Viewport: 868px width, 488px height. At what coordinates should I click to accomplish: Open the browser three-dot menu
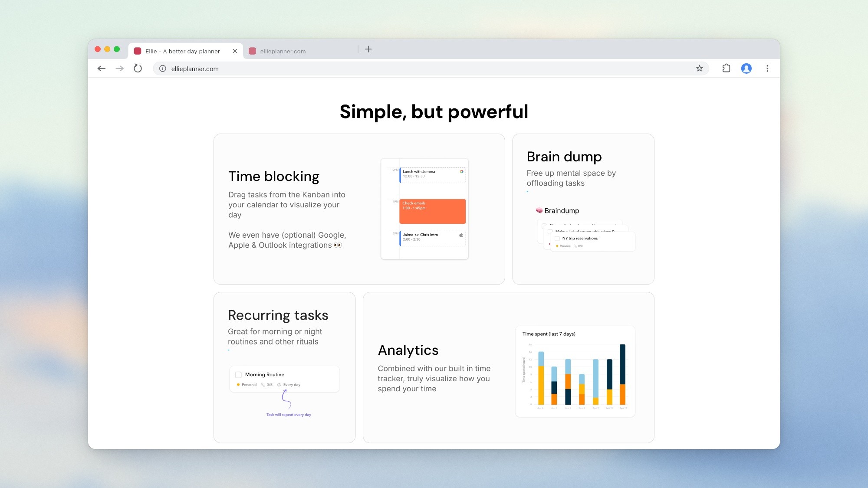(x=767, y=69)
